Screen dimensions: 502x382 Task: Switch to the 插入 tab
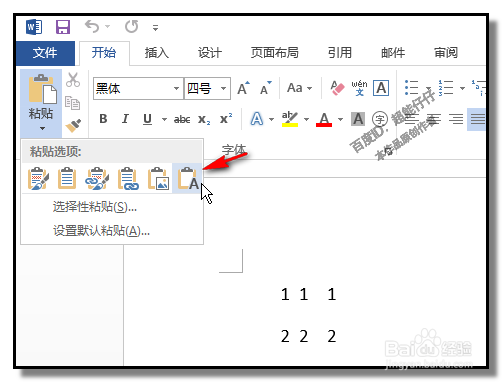coord(157,53)
